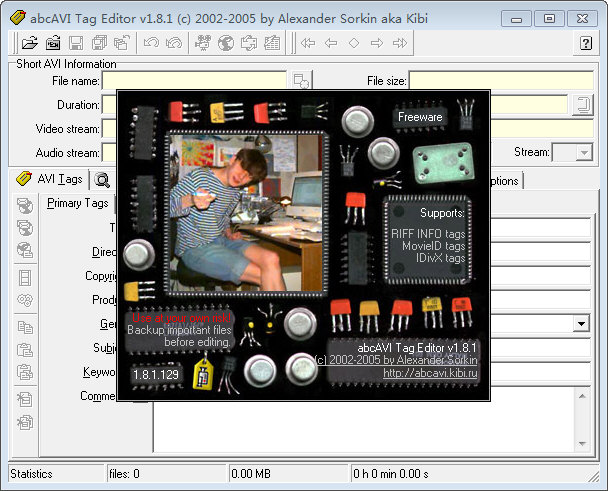Click the table sheet with pencil icon

(272, 43)
